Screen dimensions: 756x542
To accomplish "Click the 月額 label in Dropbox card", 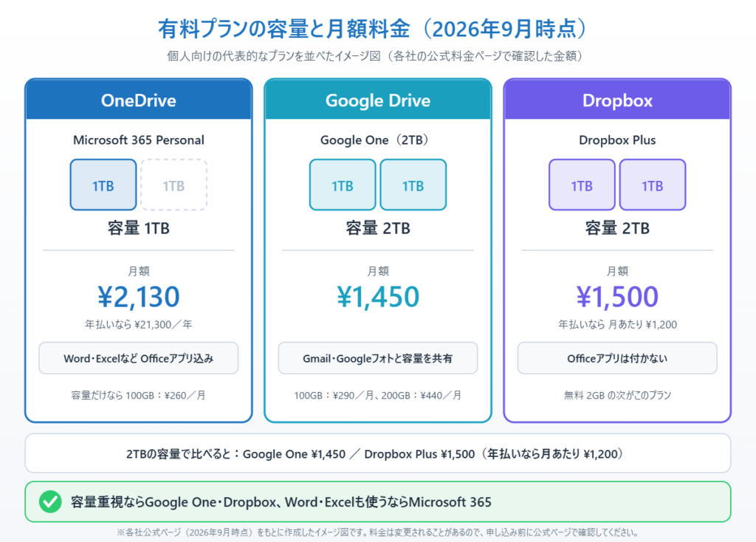I will point(617,271).
